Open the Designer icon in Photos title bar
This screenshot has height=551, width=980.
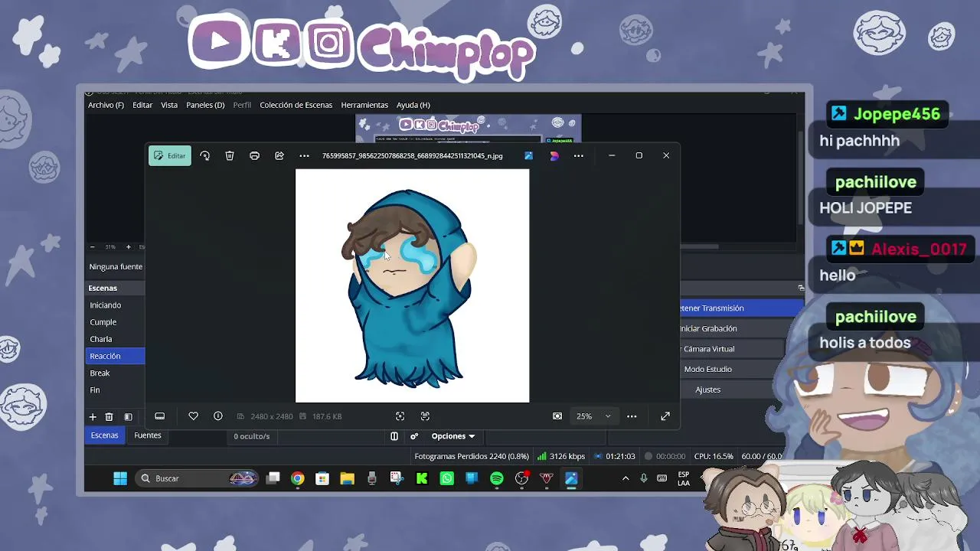click(x=554, y=155)
